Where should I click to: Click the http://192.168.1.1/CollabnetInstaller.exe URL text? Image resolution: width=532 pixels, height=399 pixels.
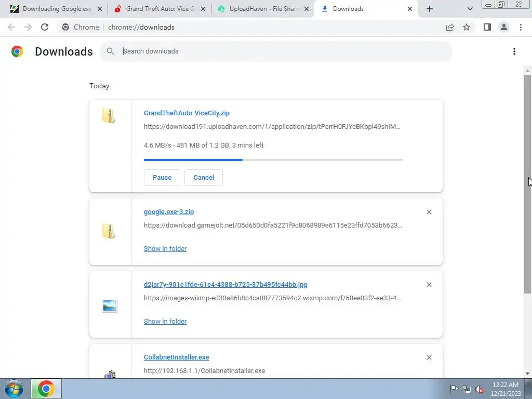click(x=204, y=370)
